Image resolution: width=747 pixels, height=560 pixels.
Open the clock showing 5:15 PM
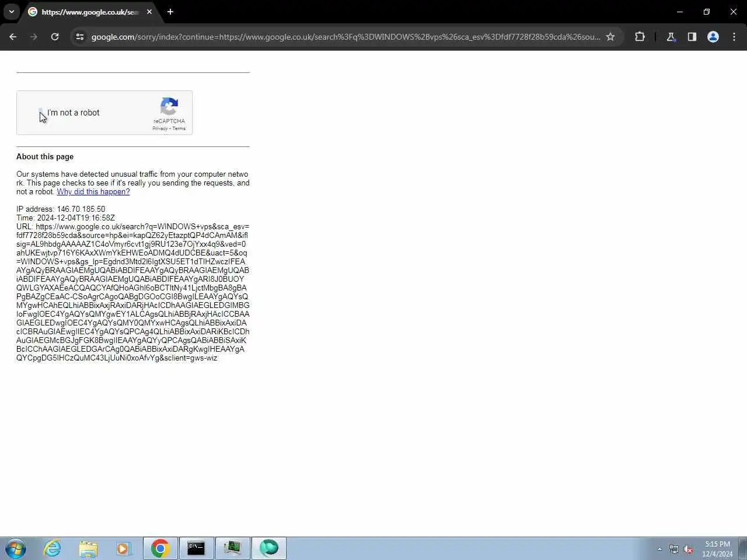pos(717,548)
